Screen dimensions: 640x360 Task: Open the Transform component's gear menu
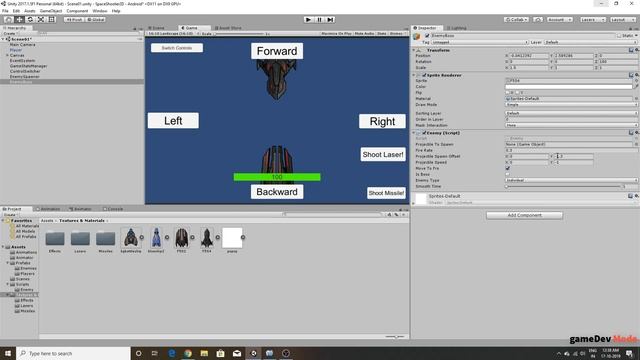[x=636, y=50]
